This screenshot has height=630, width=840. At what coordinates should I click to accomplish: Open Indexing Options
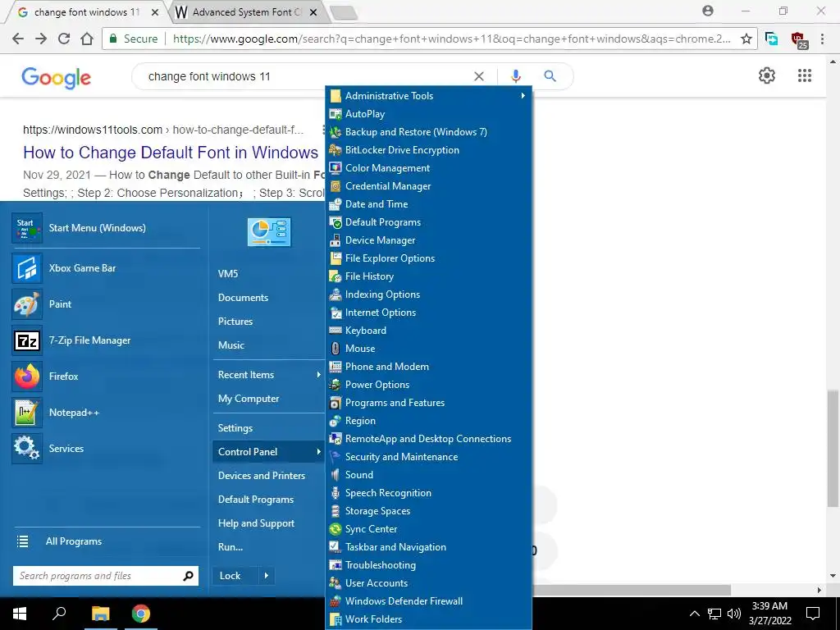428,294
